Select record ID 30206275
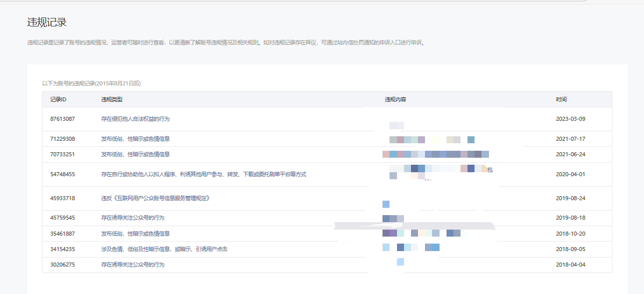This screenshot has width=644, height=294. coord(62,265)
